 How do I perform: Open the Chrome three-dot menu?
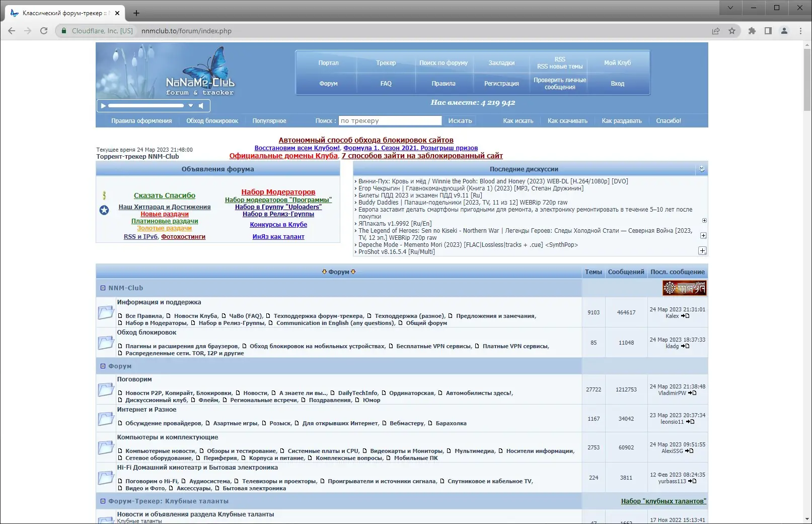coord(800,31)
